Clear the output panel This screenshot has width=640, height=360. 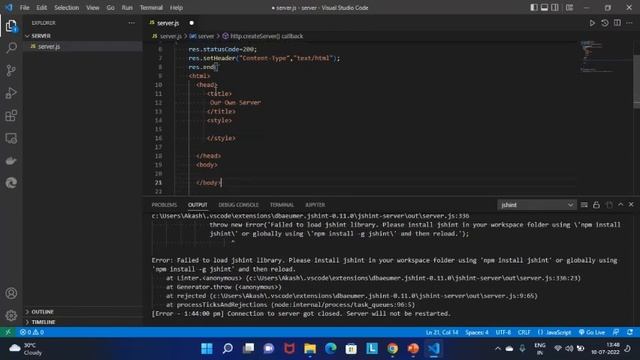pos(584,205)
